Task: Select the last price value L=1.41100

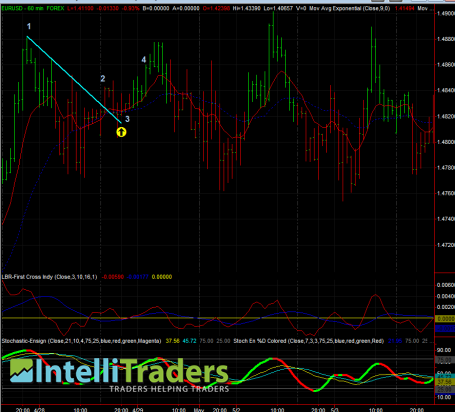Action: 80,8
